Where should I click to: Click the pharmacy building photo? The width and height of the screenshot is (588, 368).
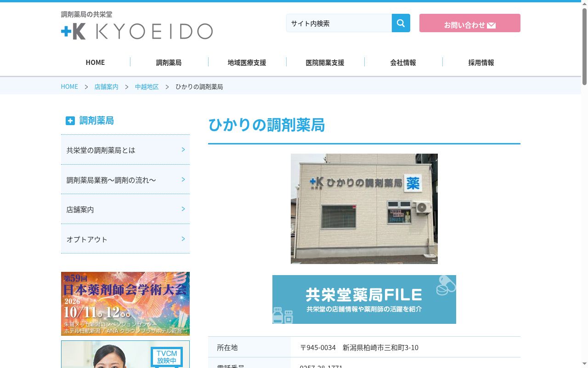point(364,209)
